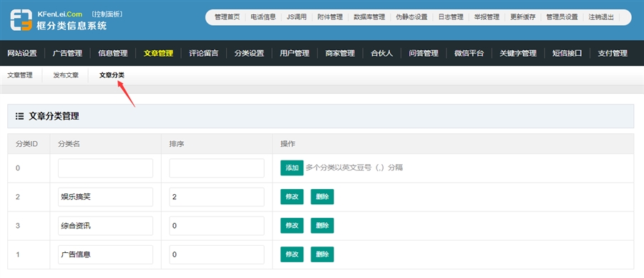Select 微信平台 navigation item

click(469, 53)
